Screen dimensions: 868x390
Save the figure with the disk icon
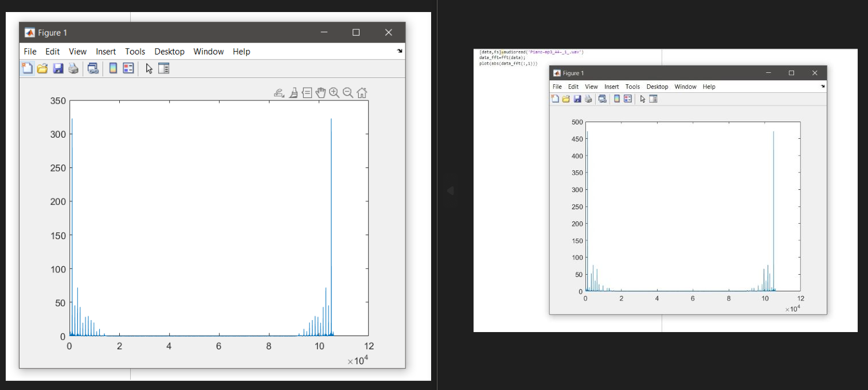pos(58,68)
